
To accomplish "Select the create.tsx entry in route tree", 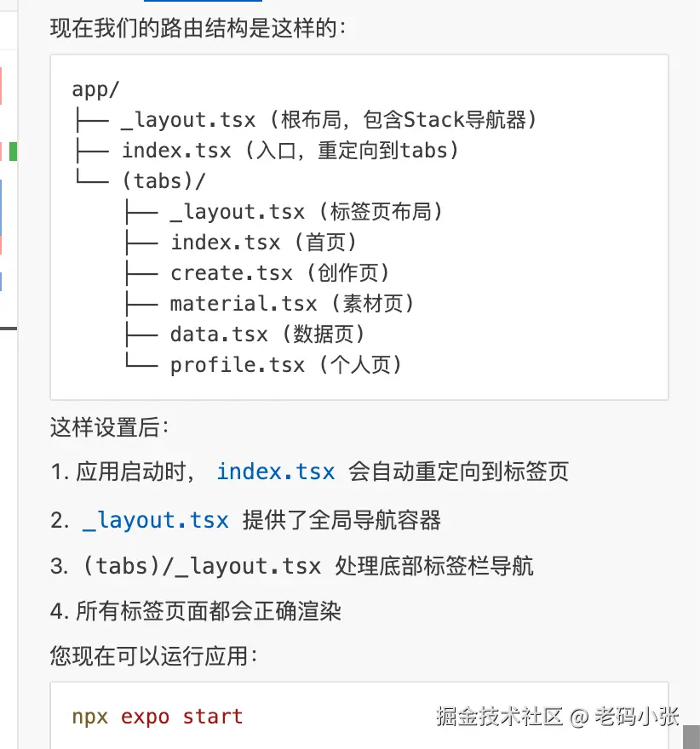I will click(258, 273).
